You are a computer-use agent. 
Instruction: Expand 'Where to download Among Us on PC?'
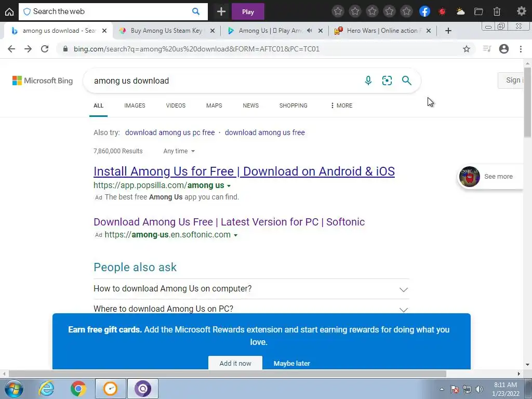click(x=251, y=309)
